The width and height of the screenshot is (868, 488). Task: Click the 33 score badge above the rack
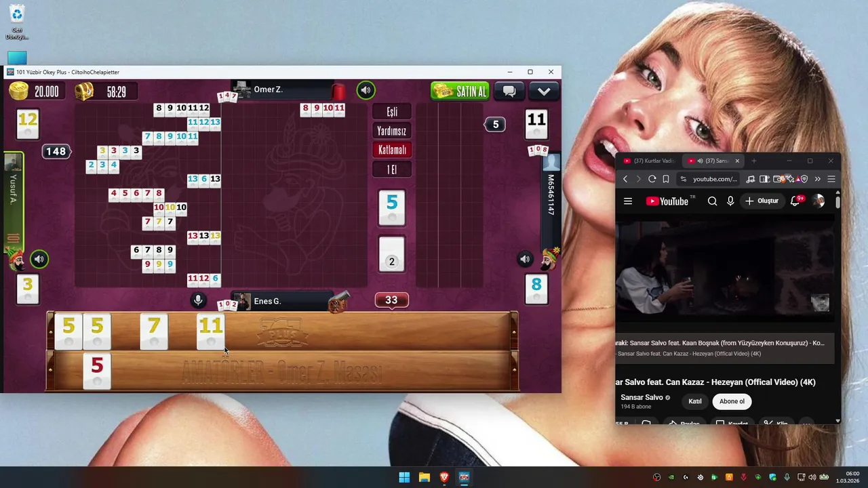click(x=391, y=300)
